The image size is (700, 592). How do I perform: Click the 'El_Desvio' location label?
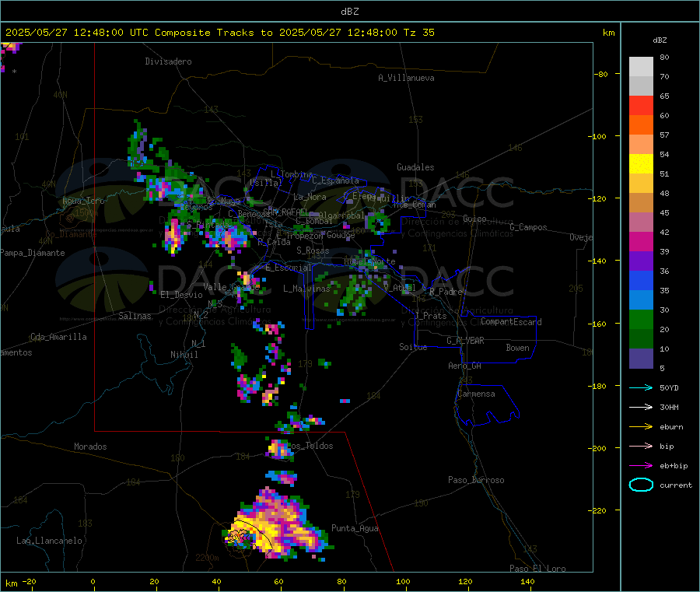(x=182, y=295)
